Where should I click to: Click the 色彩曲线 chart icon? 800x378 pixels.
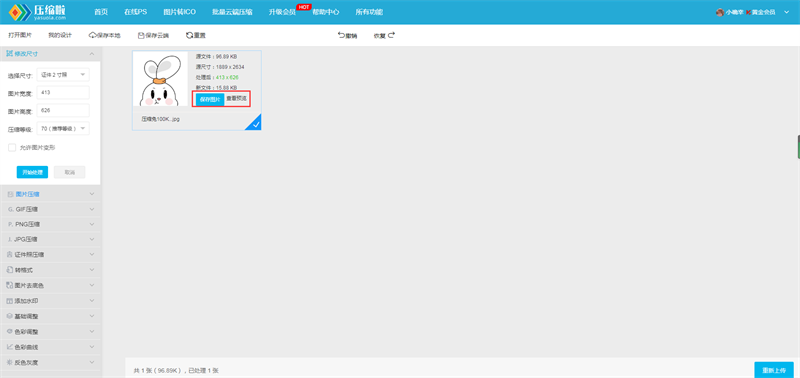10,347
